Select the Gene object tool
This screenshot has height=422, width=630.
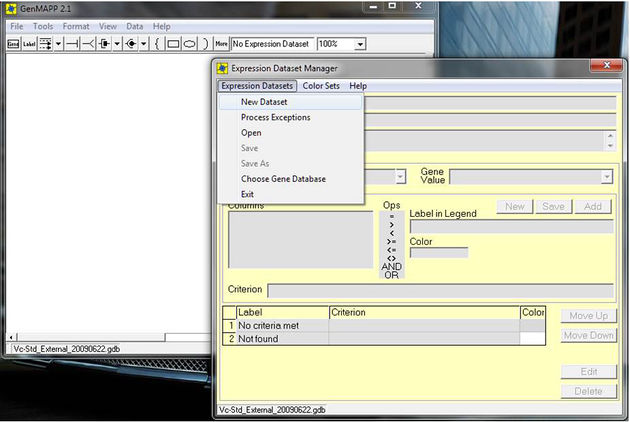click(13, 44)
